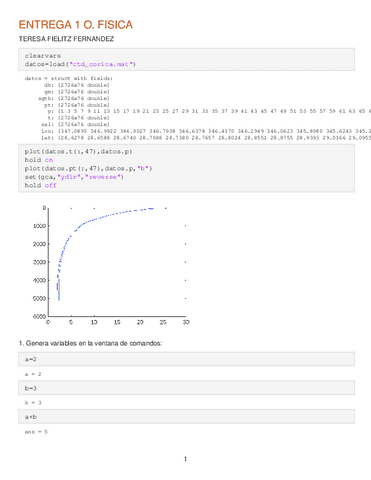Screen dimensions: 371x480
Task: Click the 'a=2' code cell
Action: point(186,359)
